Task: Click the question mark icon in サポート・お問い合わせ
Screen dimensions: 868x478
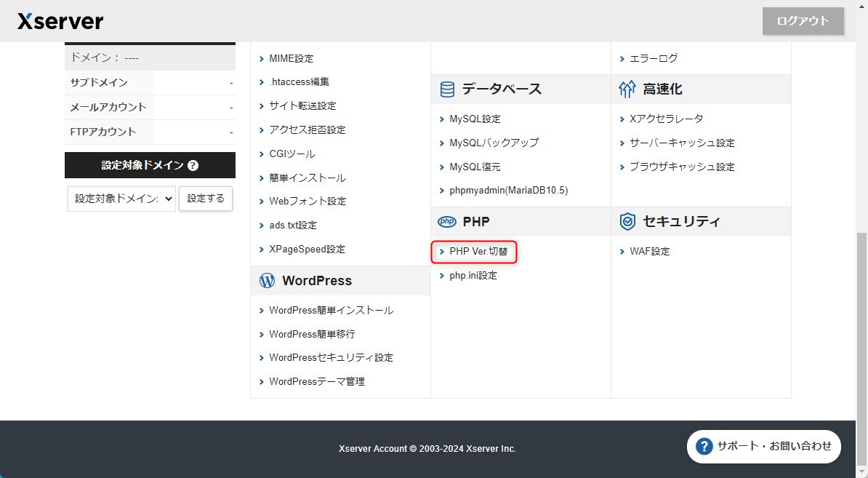Action: (x=703, y=446)
